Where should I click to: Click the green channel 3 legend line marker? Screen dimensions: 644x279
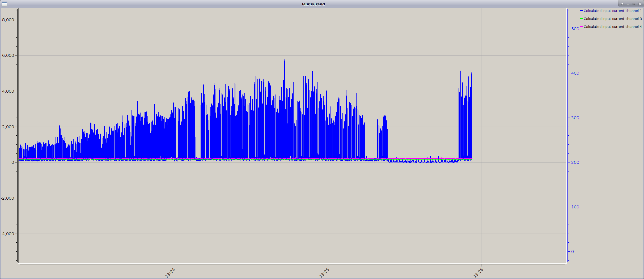click(581, 19)
